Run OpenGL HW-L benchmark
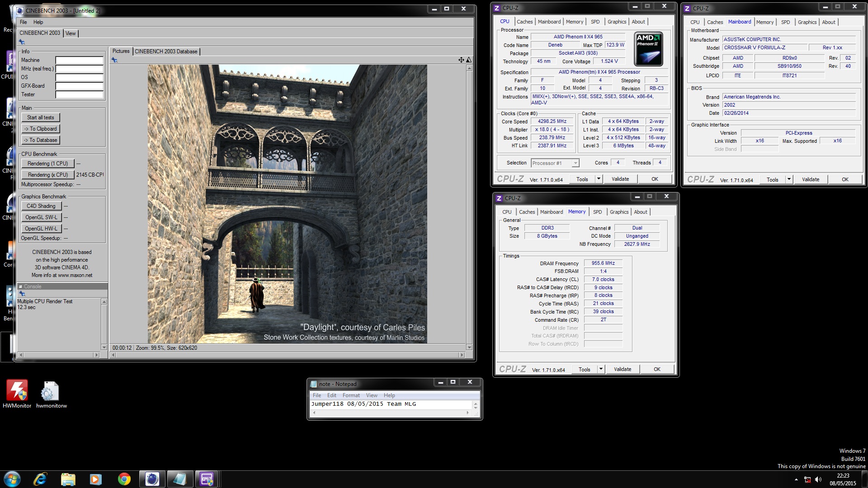The width and height of the screenshot is (868, 488). coord(41,229)
